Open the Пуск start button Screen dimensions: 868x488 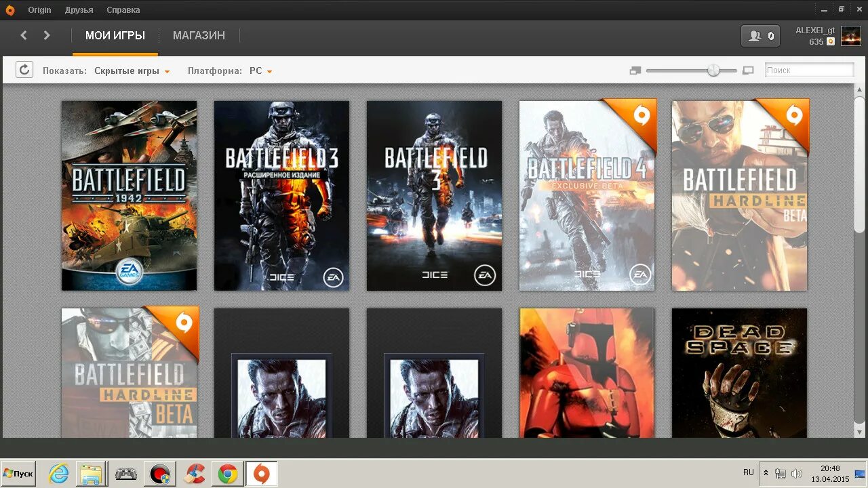[18, 474]
